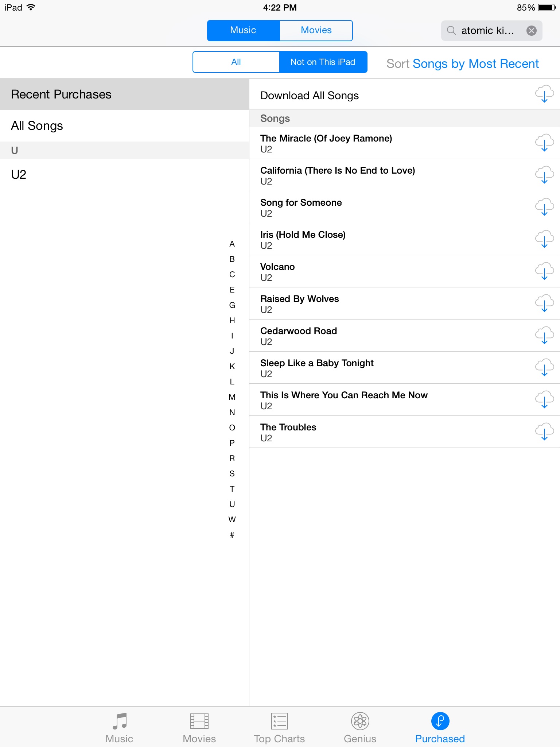Open the Movies store tab at bottom
This screenshot has width=560, height=747.
pos(199,728)
